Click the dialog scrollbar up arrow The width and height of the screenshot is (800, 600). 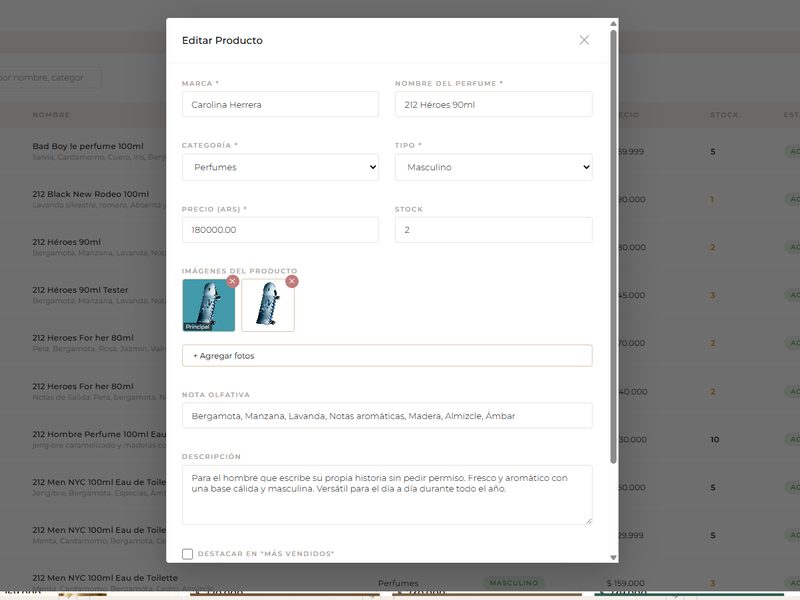pos(613,23)
